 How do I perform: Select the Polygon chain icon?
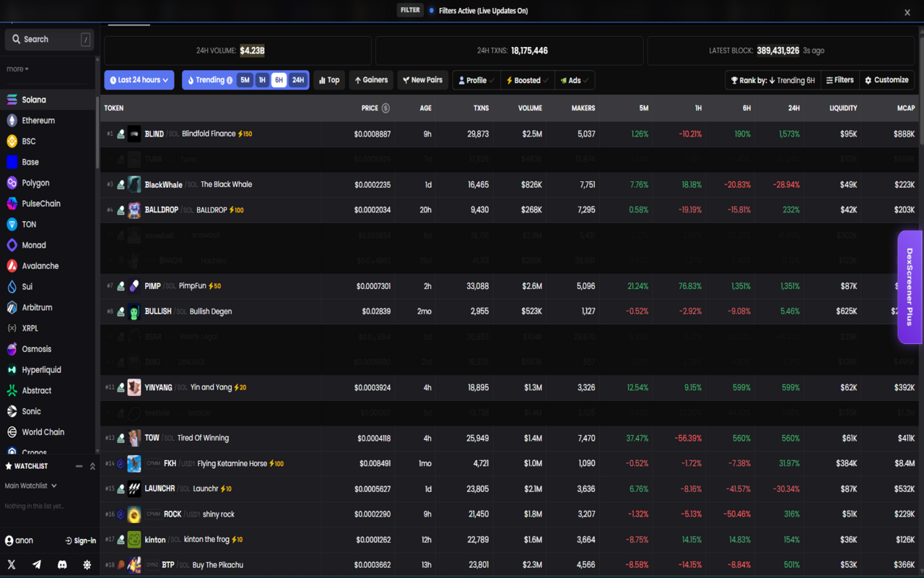tap(12, 183)
